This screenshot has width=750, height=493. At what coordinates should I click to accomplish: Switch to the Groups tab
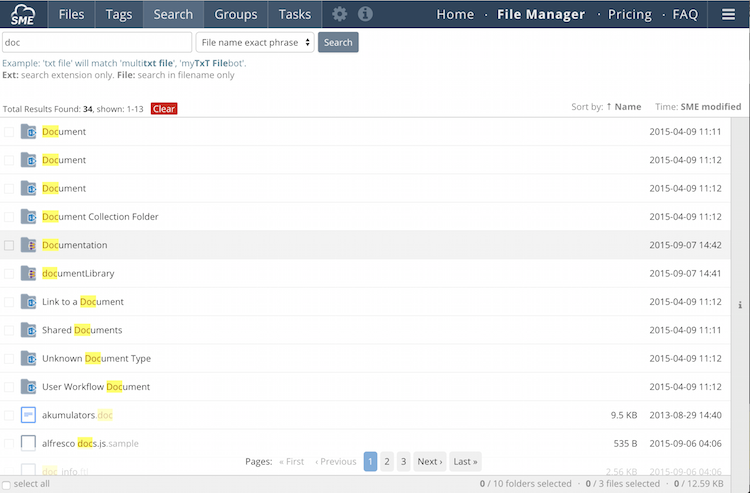pos(236,14)
